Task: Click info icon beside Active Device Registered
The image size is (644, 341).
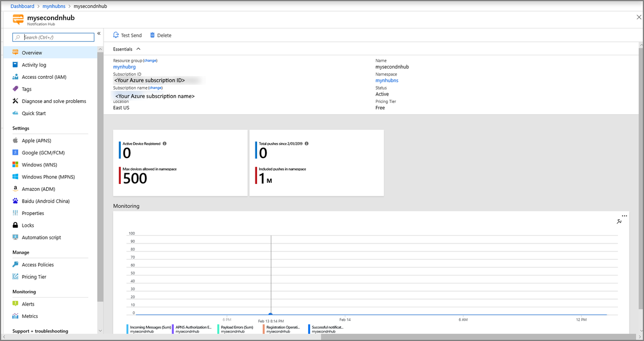Action: (x=164, y=144)
